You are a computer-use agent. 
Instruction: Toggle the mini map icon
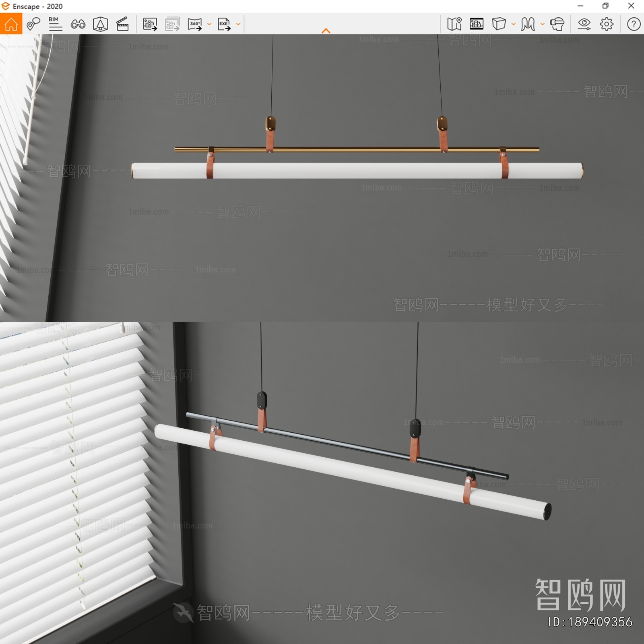454,24
